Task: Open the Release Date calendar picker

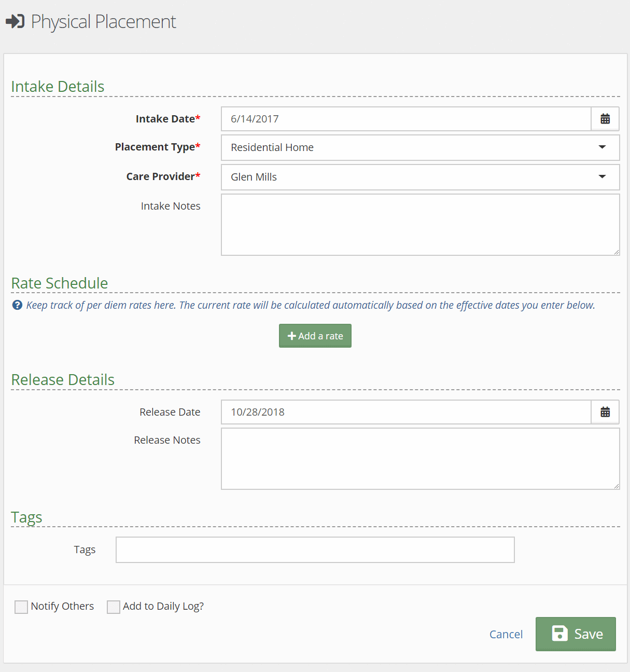Action: (x=605, y=412)
